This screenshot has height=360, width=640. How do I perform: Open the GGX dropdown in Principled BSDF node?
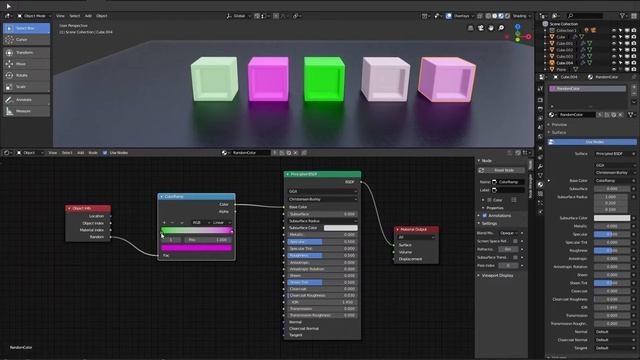pos(322,191)
